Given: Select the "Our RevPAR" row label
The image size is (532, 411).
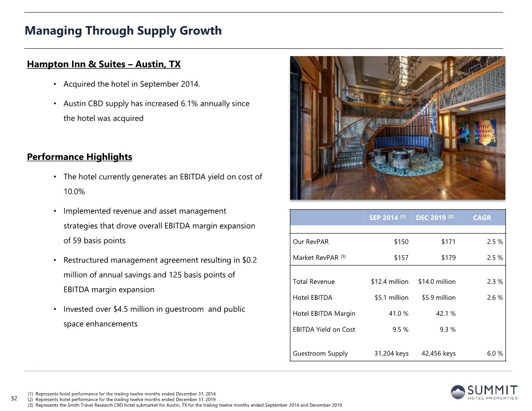Looking at the screenshot, I should [311, 242].
